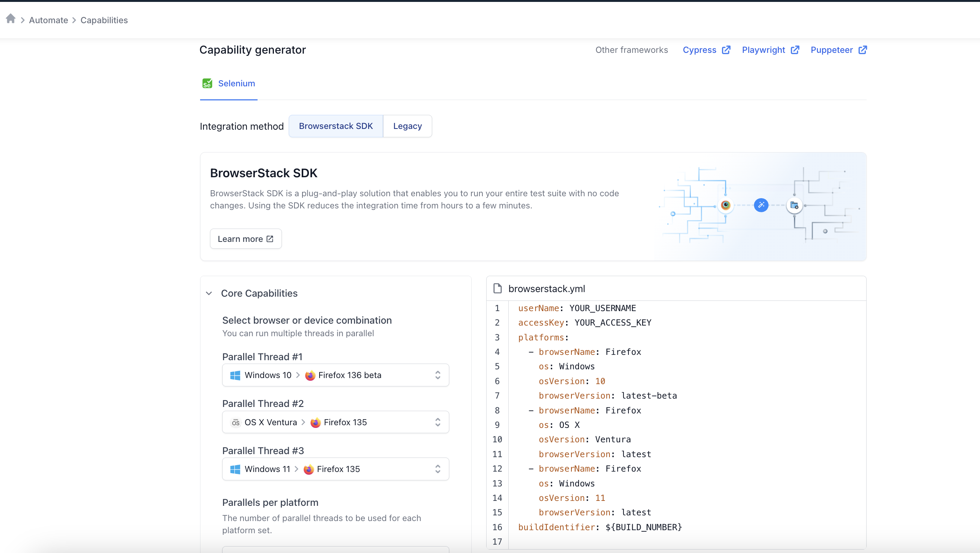Select the Browserstack SDK integration method

pos(335,126)
